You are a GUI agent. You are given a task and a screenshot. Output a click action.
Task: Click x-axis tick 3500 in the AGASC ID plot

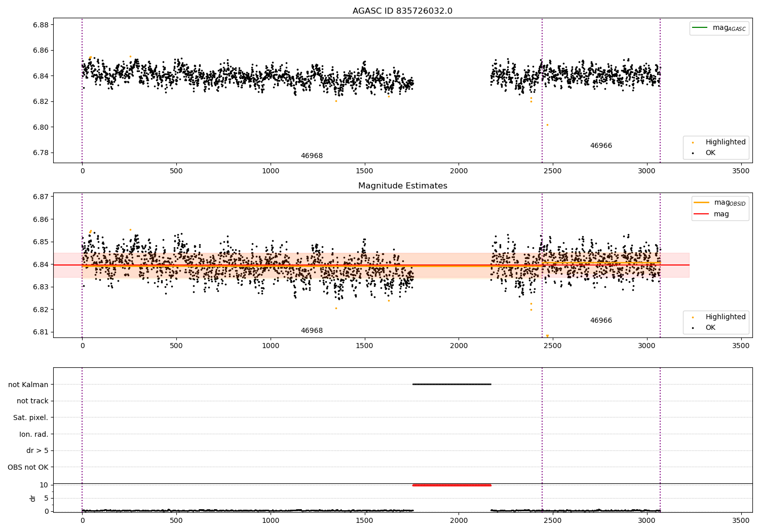point(741,171)
